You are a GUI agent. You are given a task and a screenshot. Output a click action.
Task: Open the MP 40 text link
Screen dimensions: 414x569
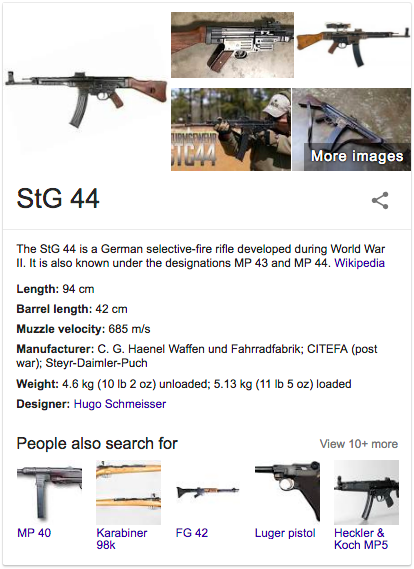click(34, 533)
